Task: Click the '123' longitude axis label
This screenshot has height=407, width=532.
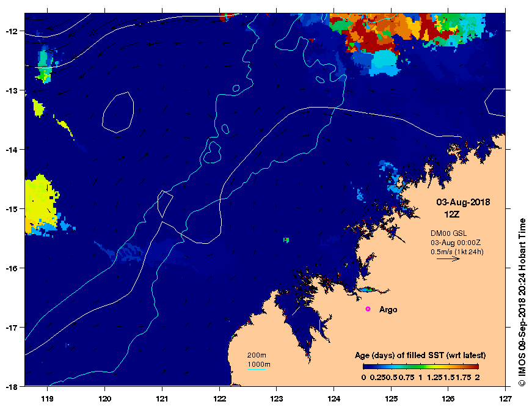Action: [x=277, y=399]
